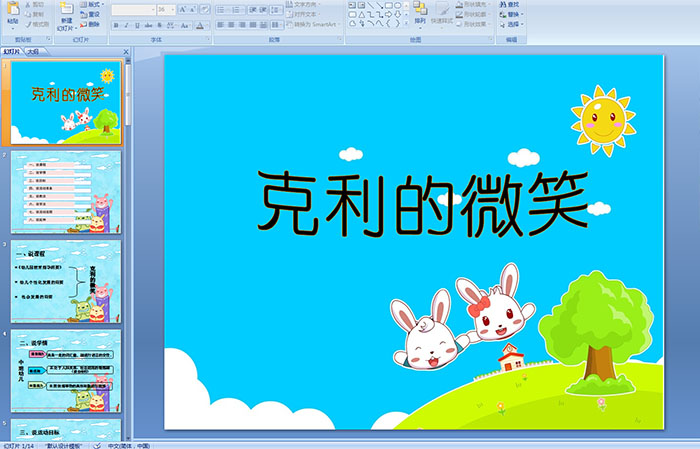Expand the shapes gallery more button
The width and height of the screenshot is (700, 449).
[x=406, y=24]
